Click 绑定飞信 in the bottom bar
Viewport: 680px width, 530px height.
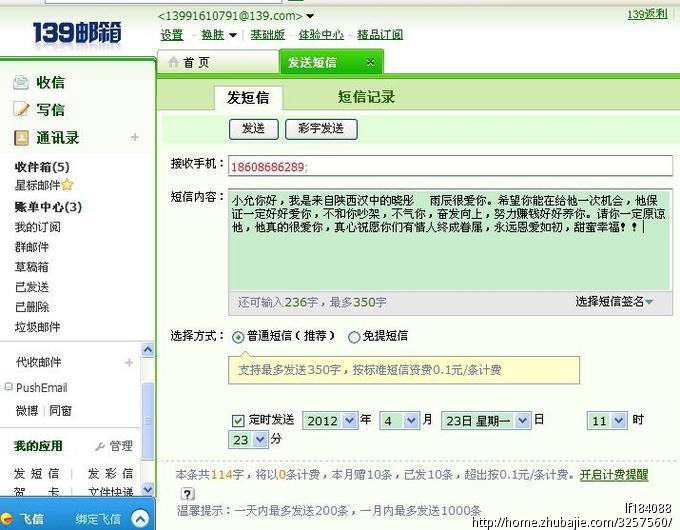coord(98,519)
